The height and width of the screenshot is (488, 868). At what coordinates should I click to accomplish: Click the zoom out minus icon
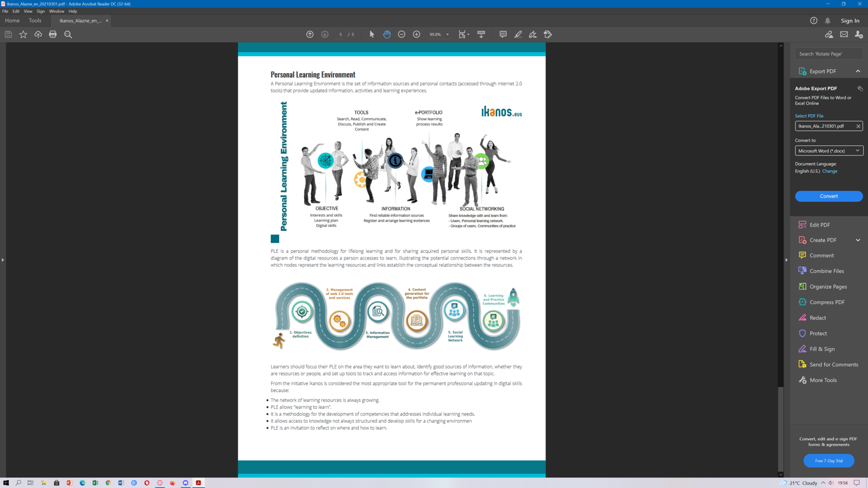pyautogui.click(x=401, y=34)
